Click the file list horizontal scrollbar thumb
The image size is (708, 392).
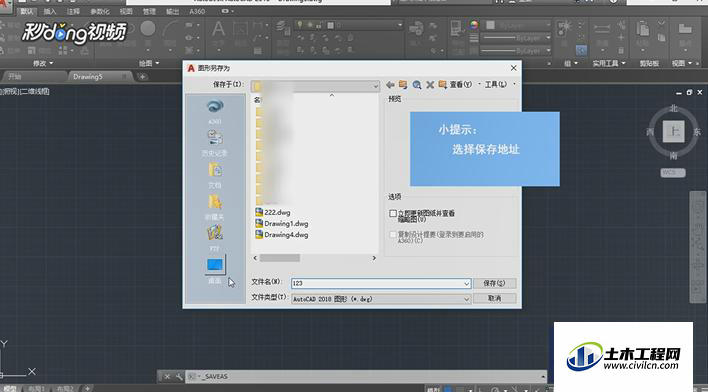(x=279, y=258)
